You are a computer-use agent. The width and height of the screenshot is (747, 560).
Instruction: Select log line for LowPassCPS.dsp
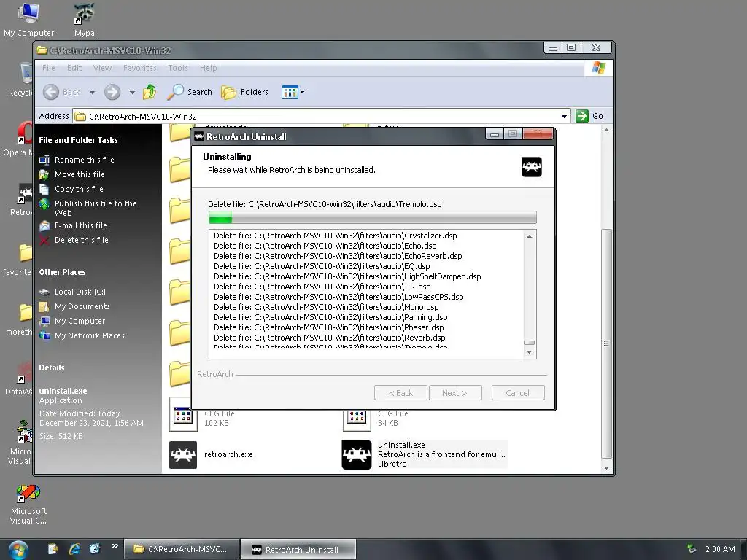pyautogui.click(x=338, y=297)
